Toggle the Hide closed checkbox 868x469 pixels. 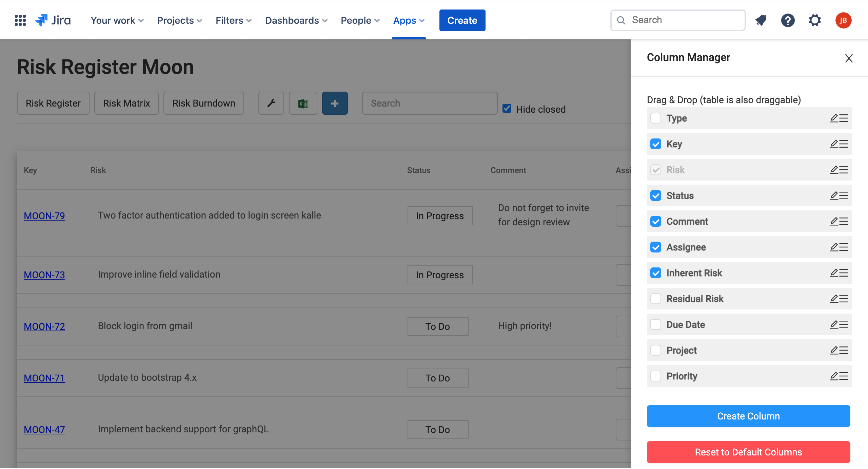(x=507, y=108)
